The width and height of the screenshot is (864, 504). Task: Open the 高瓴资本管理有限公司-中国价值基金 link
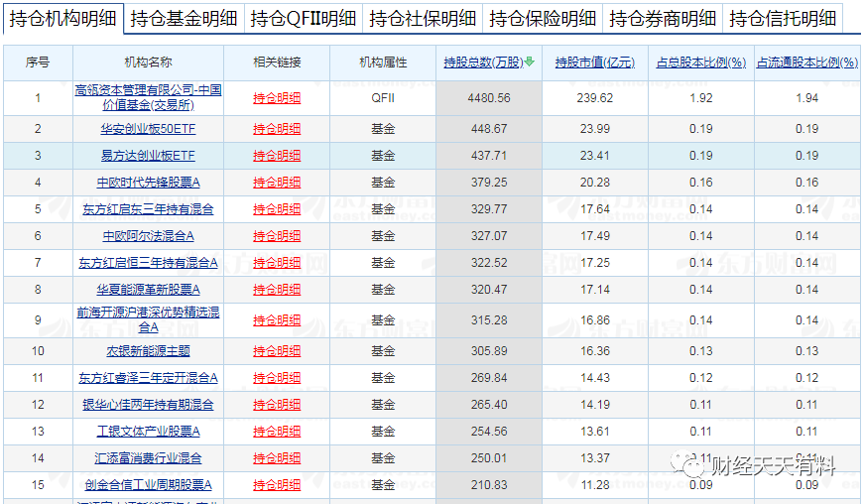pos(148,97)
